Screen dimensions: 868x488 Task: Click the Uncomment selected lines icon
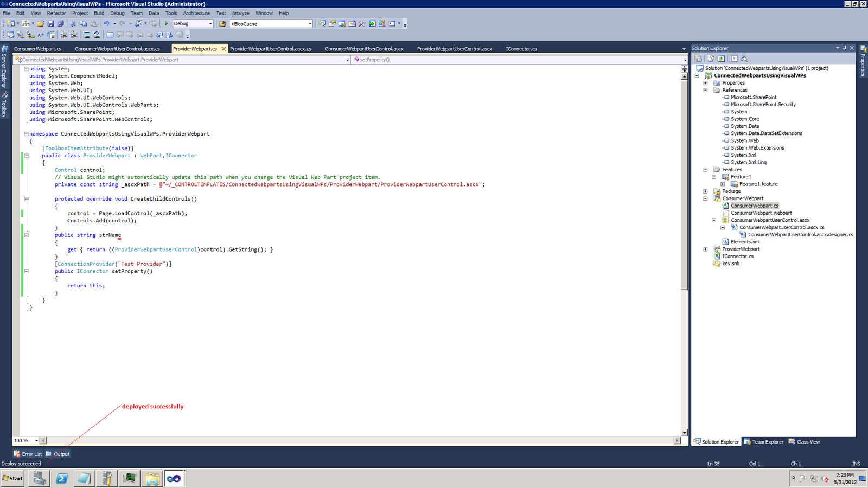click(97, 35)
